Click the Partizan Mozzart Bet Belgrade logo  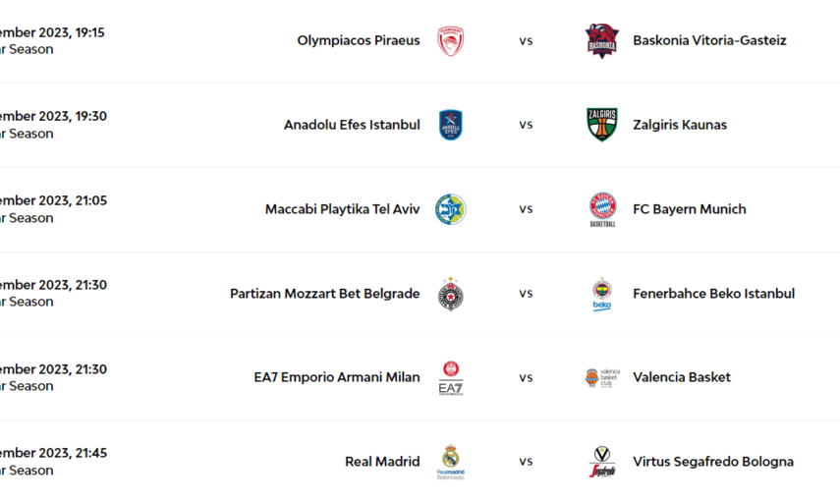coord(451,294)
